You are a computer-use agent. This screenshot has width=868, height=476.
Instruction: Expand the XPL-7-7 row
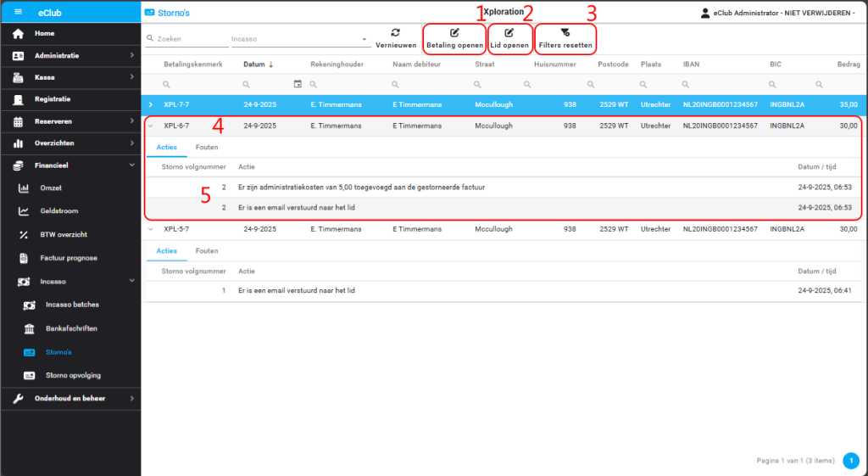point(151,104)
